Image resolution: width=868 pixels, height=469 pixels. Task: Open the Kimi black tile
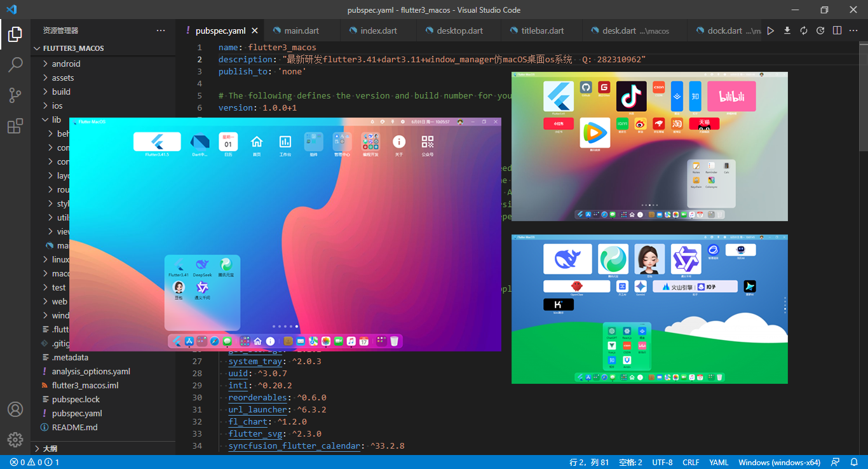point(559,305)
